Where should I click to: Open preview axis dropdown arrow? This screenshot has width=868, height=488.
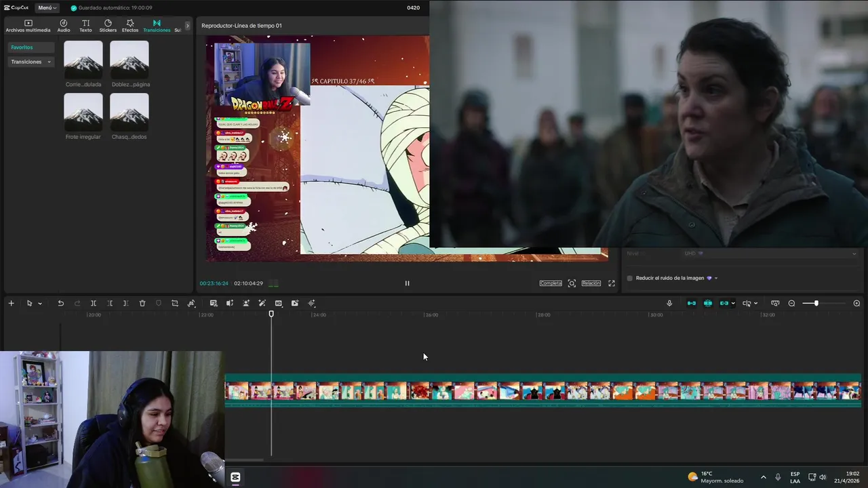pos(755,304)
